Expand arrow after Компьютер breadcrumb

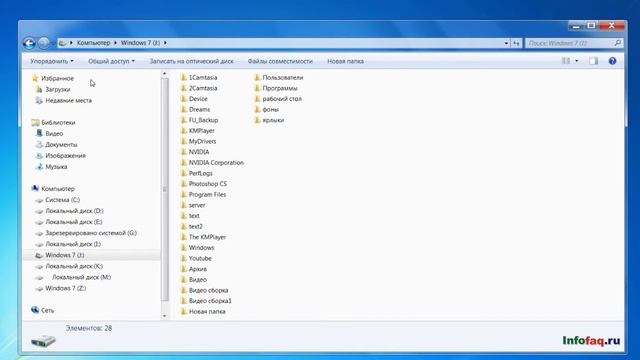[x=116, y=43]
